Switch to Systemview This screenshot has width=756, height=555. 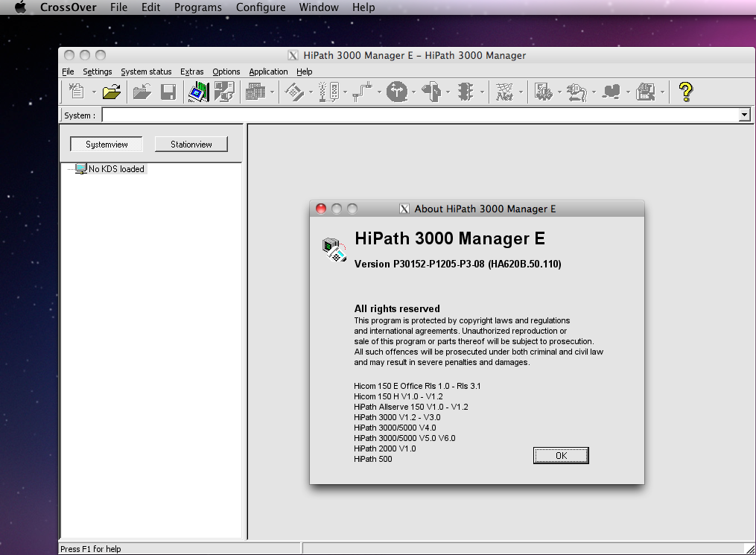click(x=107, y=145)
